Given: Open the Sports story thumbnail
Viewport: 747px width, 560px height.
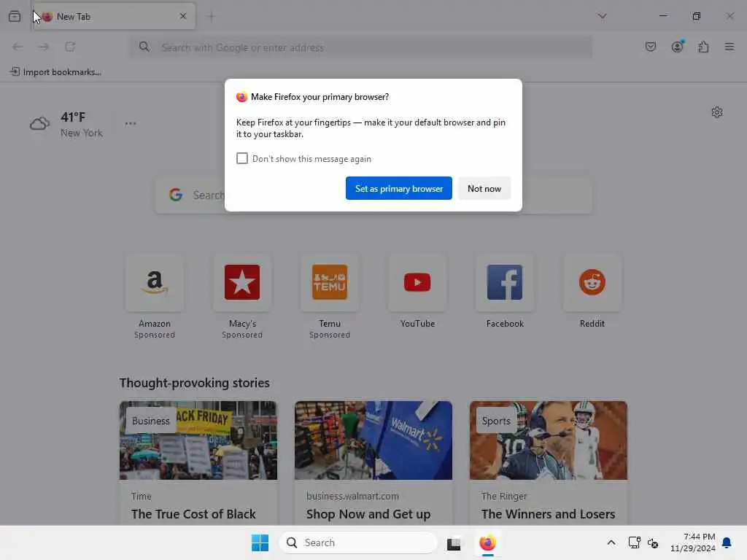Looking at the screenshot, I should pyautogui.click(x=549, y=440).
